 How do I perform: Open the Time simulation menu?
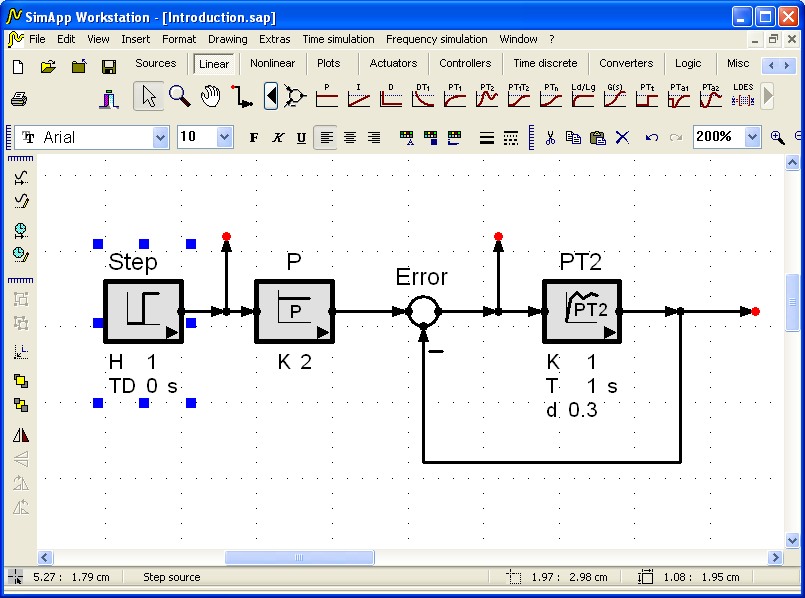[x=338, y=39]
